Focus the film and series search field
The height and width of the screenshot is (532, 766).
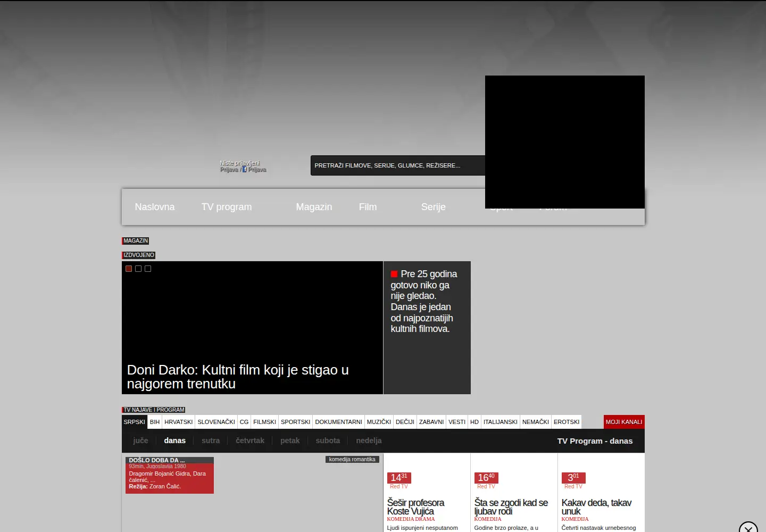coord(398,165)
